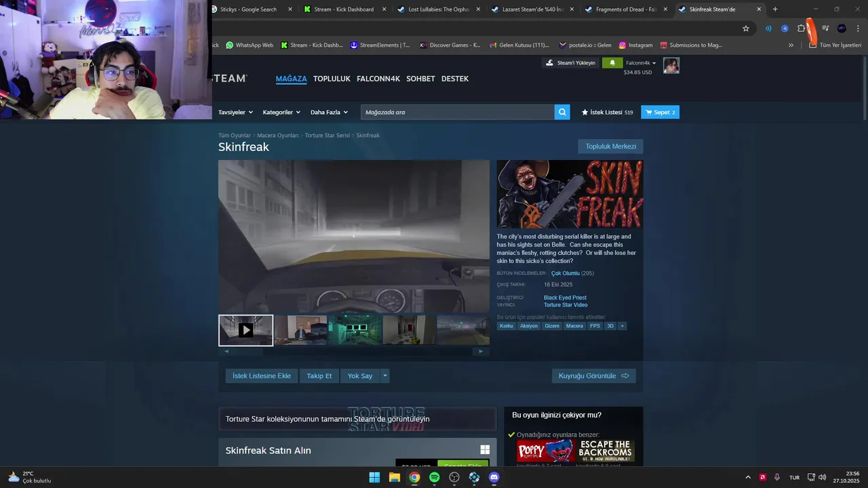Click İstek Listesine Ekle button
The height and width of the screenshot is (488, 868).
(262, 375)
